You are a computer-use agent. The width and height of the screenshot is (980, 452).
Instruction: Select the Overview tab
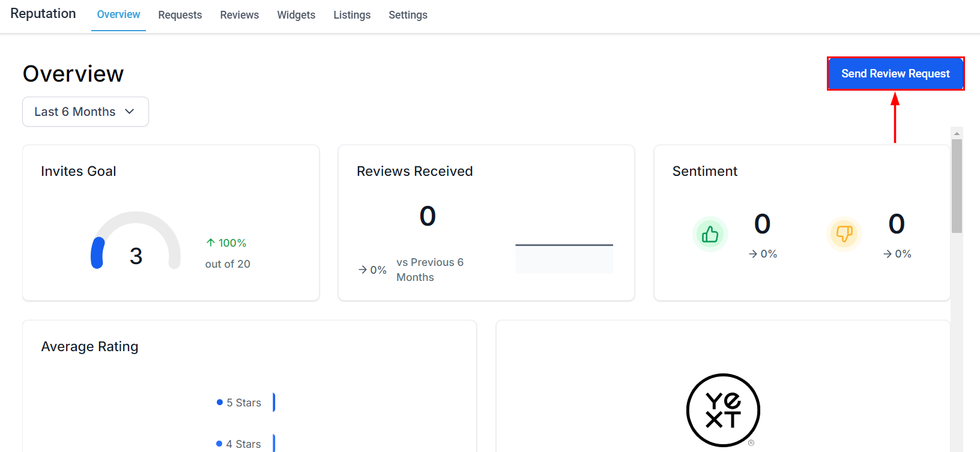pos(118,15)
